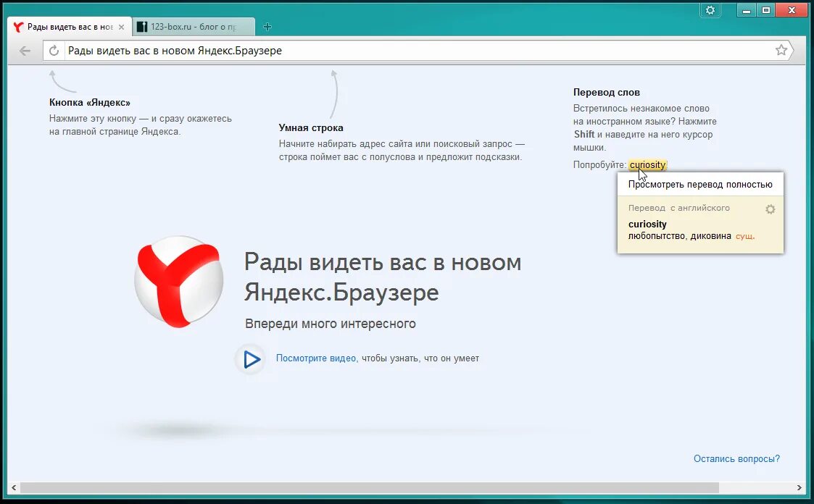814x504 pixels.
Task: Click the Yandex Y favicon on first tab
Action: click(x=19, y=27)
